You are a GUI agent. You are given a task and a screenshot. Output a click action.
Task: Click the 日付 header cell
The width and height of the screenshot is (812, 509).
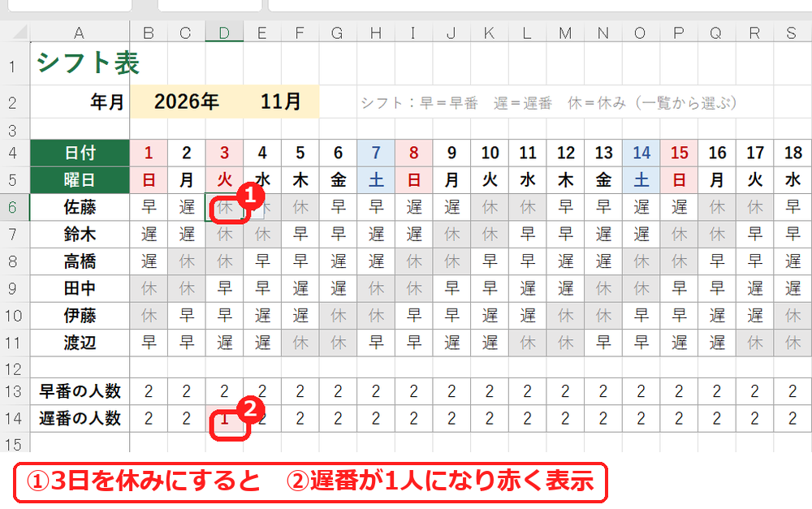click(x=80, y=153)
